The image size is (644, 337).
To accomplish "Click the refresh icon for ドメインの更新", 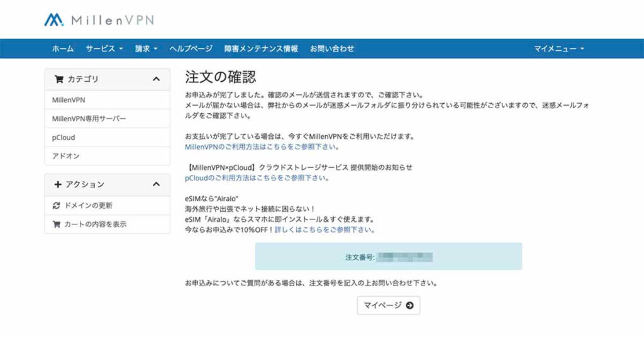I will (x=56, y=206).
